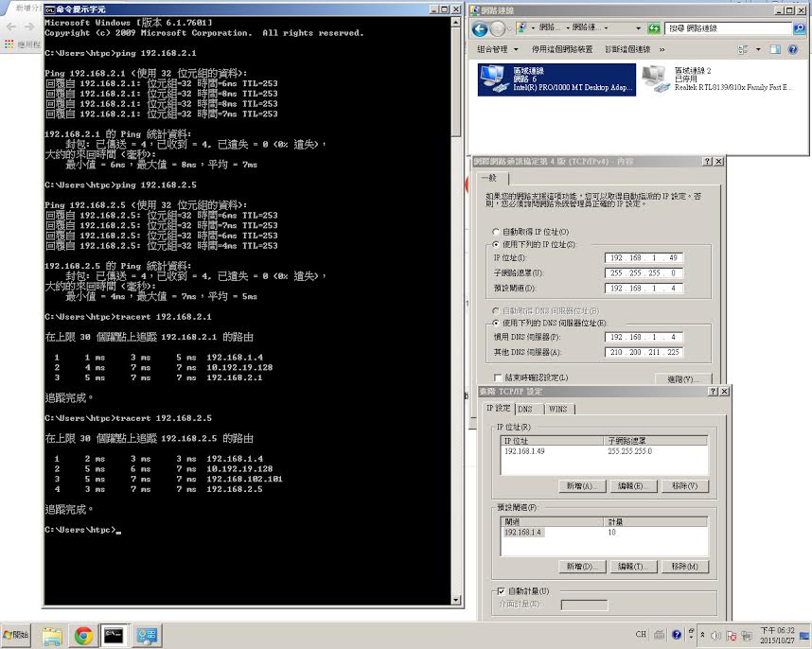Click the 搜尋 網路連線 search box
The height and width of the screenshot is (649, 812).
coord(729,28)
